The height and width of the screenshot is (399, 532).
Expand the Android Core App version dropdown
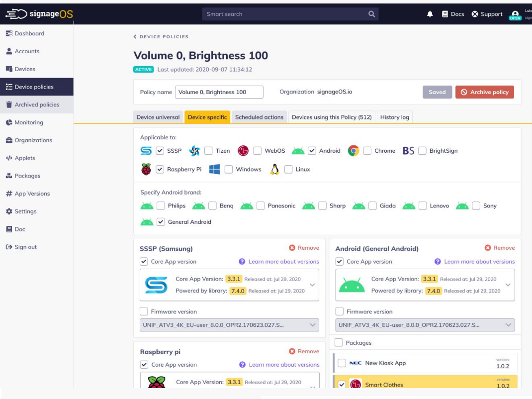508,285
